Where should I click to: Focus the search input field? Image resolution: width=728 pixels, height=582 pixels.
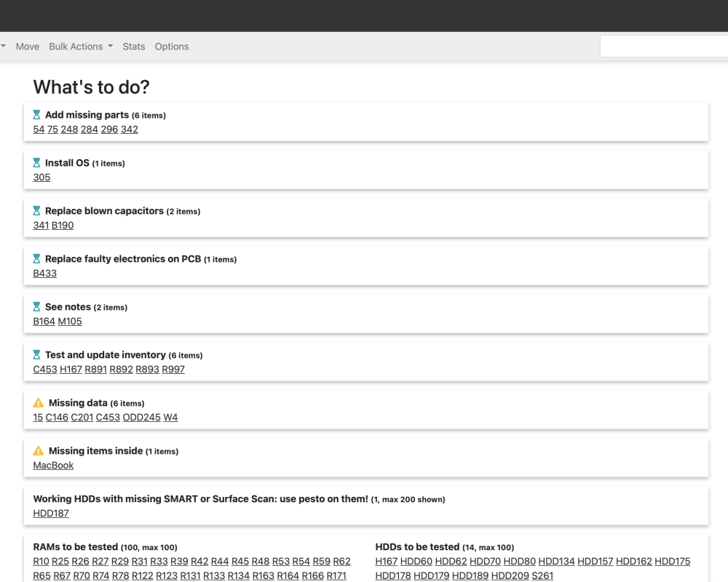click(x=664, y=47)
